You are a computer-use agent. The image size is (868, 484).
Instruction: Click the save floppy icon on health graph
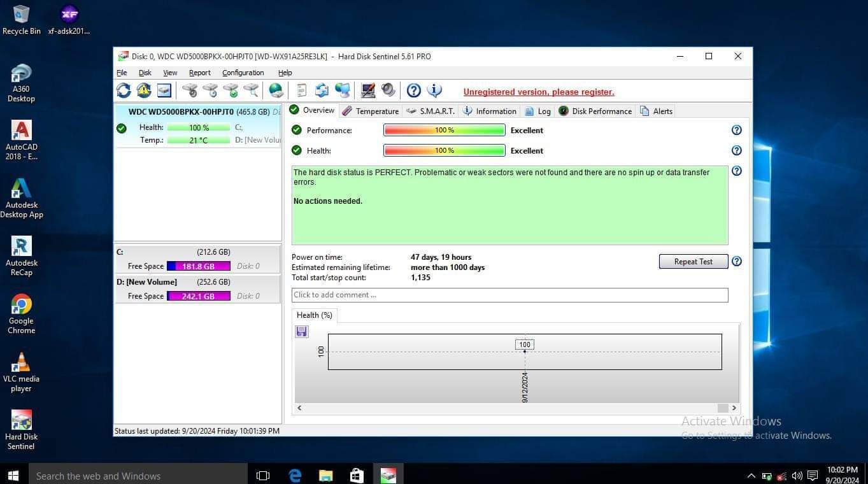[302, 331]
